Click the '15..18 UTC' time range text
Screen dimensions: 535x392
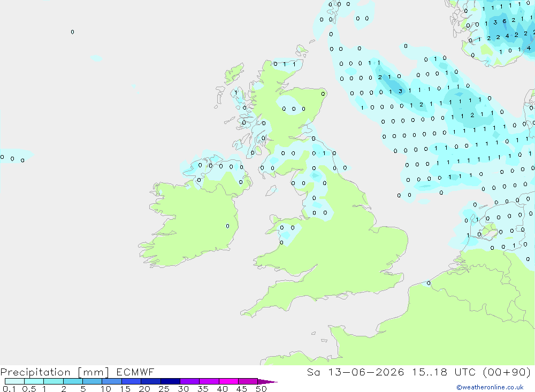point(444,372)
